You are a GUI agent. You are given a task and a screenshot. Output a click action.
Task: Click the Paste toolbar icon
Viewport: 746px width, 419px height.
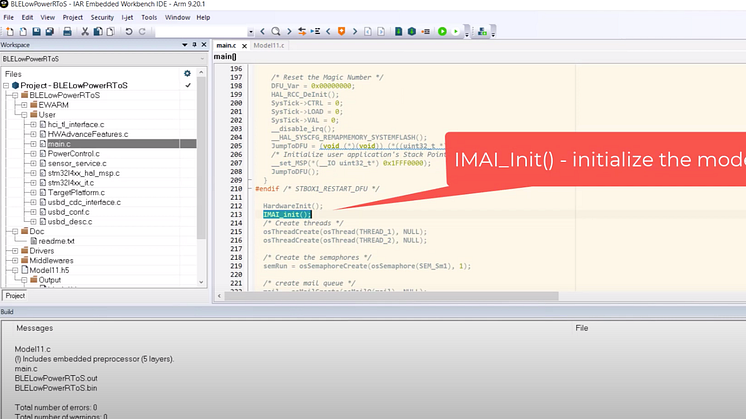tap(110, 31)
